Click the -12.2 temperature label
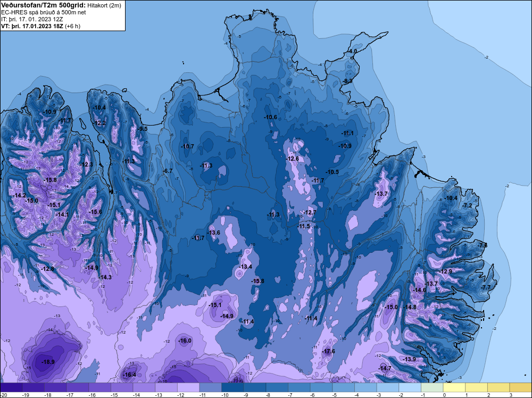The image size is (532, 398). 100,123
